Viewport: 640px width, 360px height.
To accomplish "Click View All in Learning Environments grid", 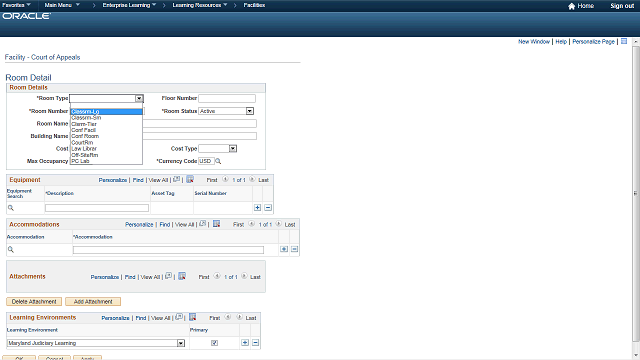I will (160, 318).
